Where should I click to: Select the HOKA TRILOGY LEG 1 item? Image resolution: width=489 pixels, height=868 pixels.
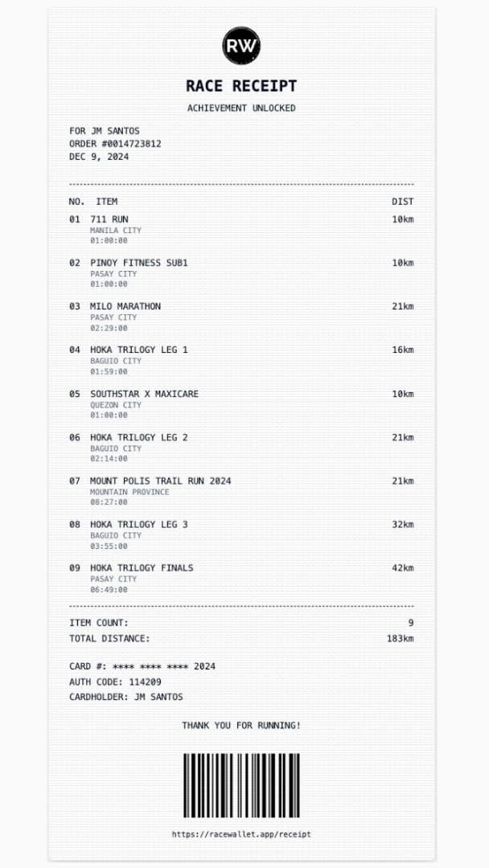(x=241, y=360)
